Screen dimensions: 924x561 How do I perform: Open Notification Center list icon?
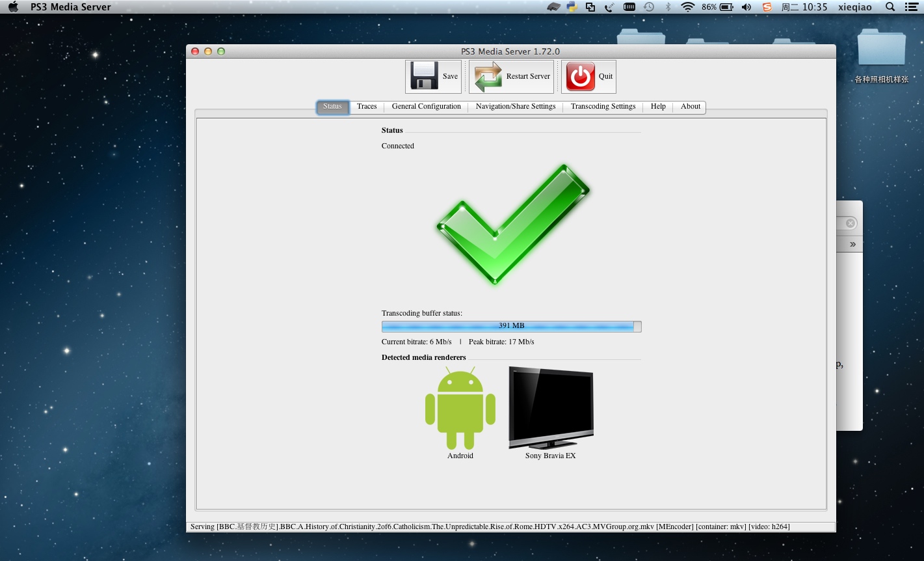[911, 7]
